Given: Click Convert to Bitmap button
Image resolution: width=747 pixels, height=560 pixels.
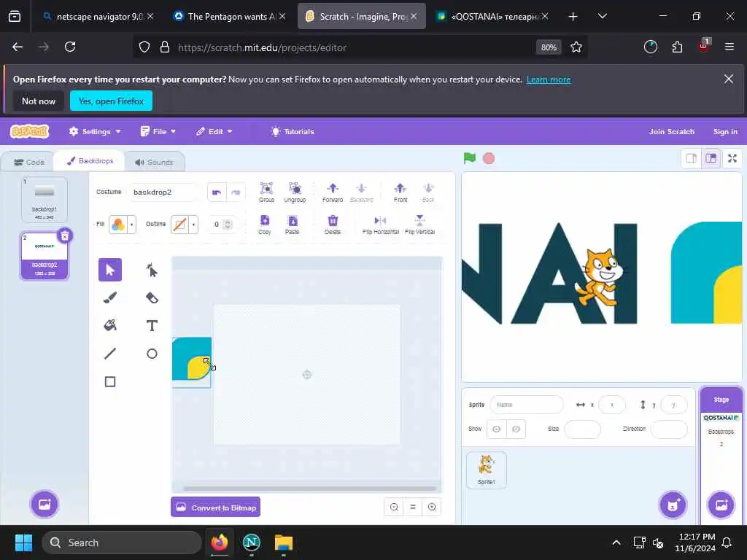Looking at the screenshot, I should tap(216, 507).
